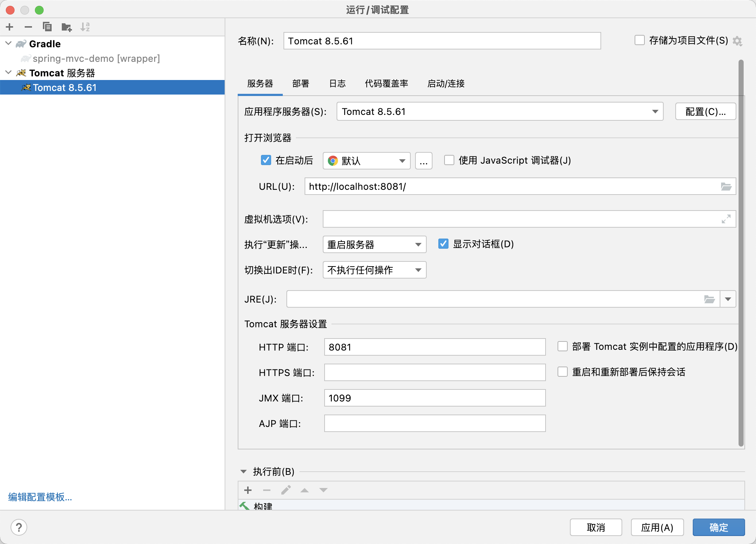Viewport: 756px width, 544px height.
Task: Switch to the 部署 deployment tab
Action: coord(301,84)
